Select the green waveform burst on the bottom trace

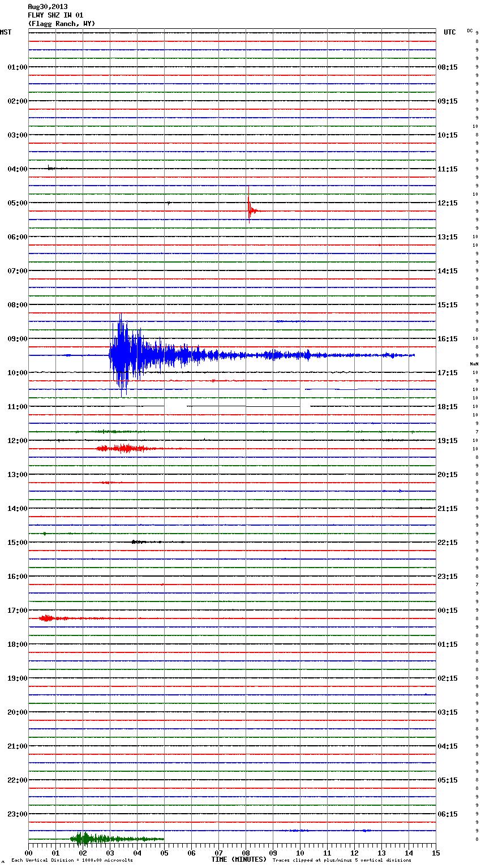(85, 839)
